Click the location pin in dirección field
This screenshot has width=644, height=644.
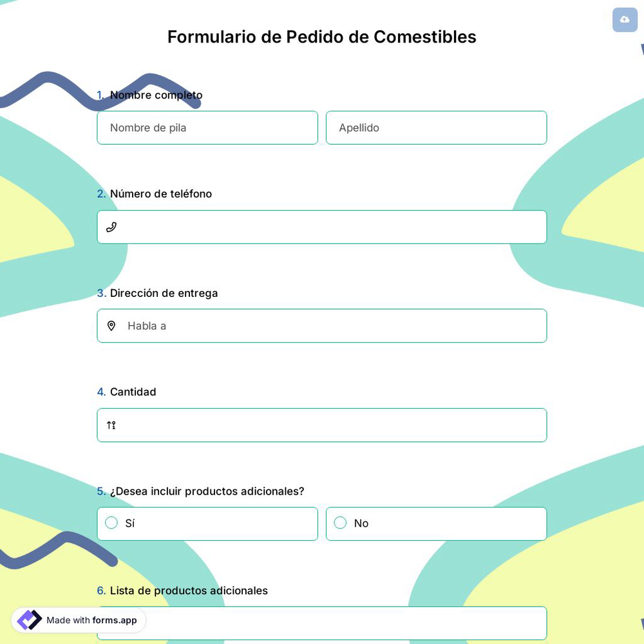(111, 326)
